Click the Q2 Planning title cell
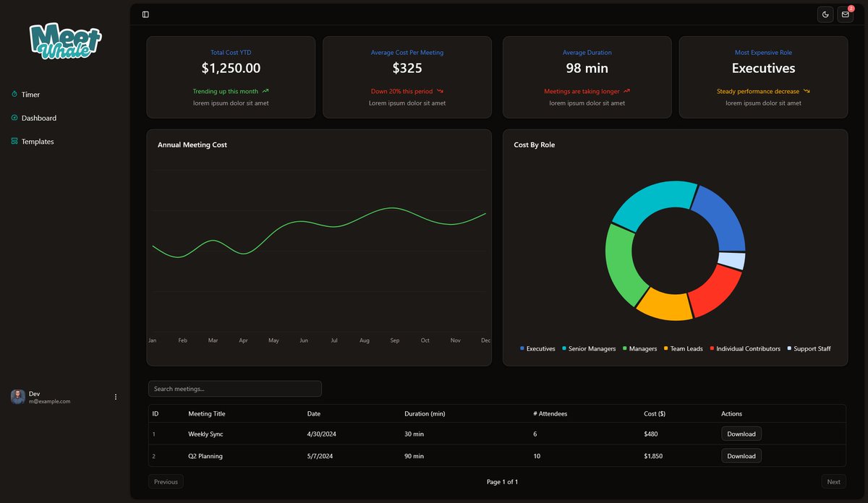The image size is (868, 503). (x=205, y=456)
